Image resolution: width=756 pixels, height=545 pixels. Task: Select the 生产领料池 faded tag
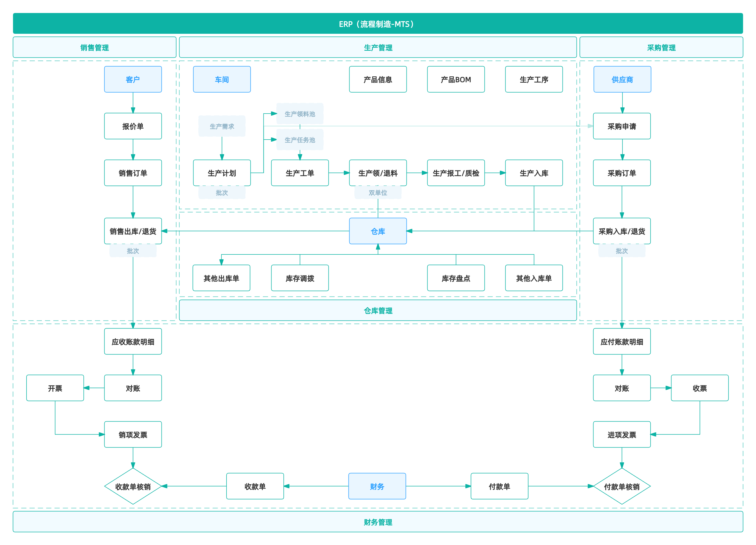point(300,114)
